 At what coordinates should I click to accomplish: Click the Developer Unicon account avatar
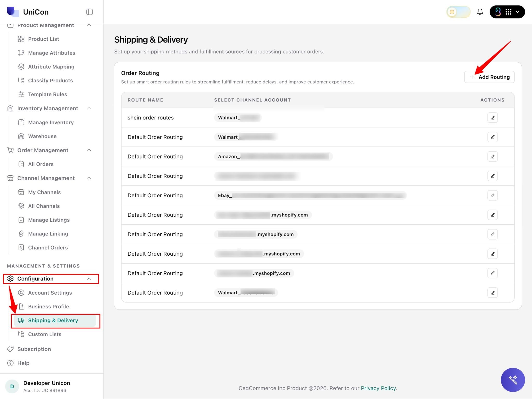pyautogui.click(x=12, y=386)
